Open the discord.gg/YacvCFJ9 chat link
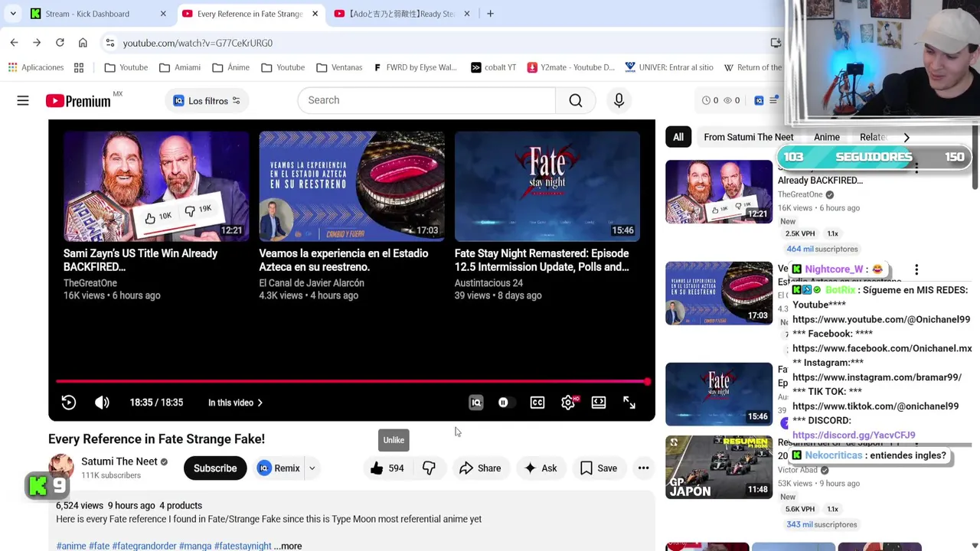Screen dimensions: 980x551 [x=854, y=435]
